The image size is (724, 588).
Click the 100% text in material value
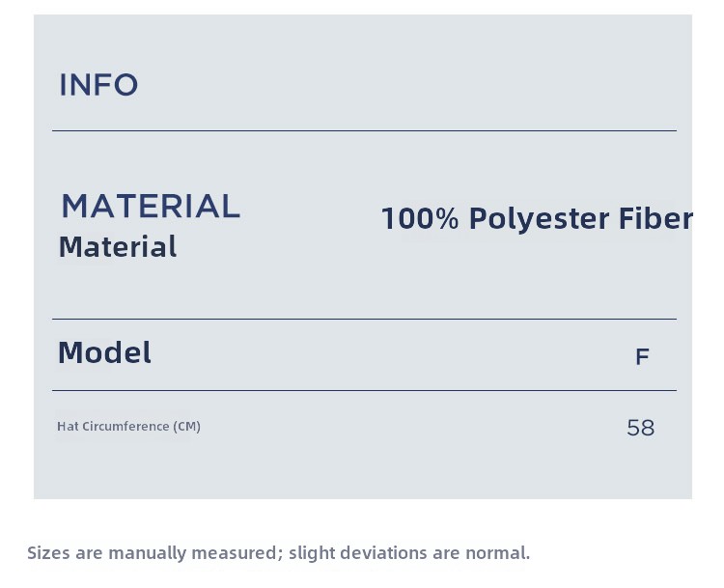(x=420, y=219)
